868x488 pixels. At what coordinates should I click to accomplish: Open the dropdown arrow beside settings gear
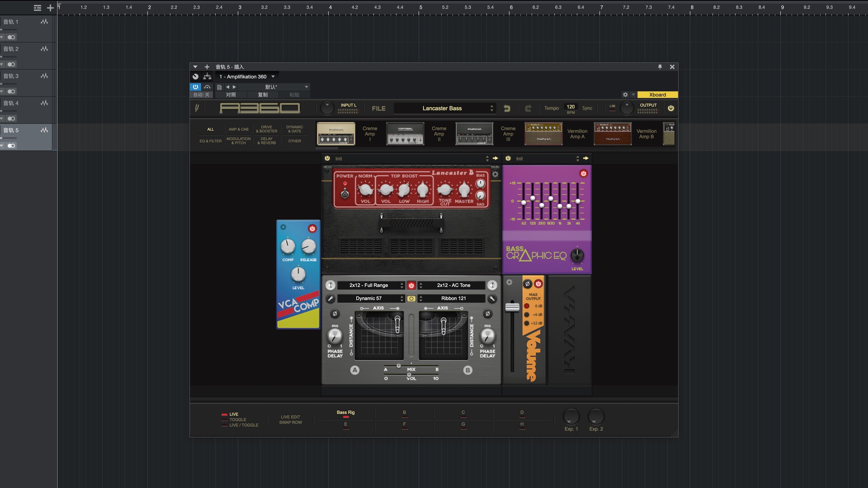[633, 95]
